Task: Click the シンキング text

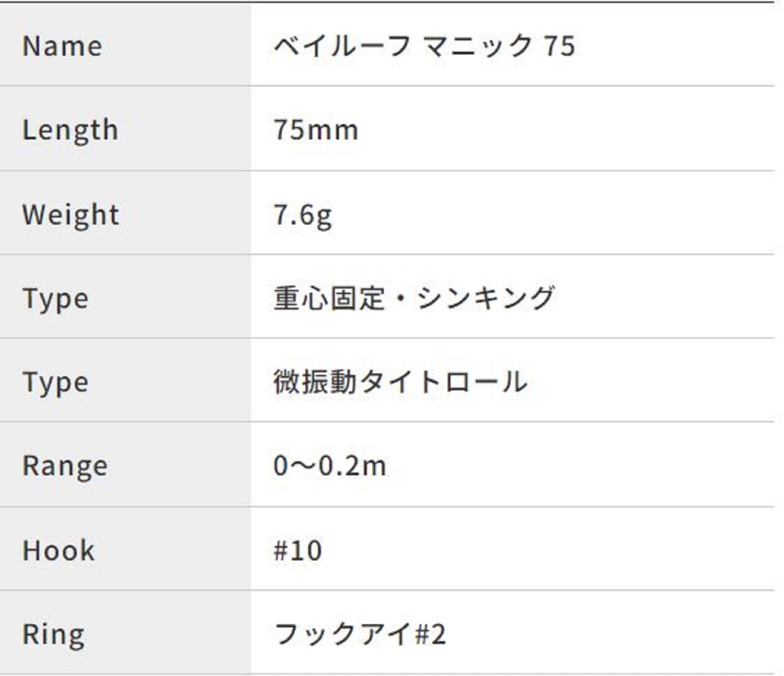Action: (x=485, y=299)
